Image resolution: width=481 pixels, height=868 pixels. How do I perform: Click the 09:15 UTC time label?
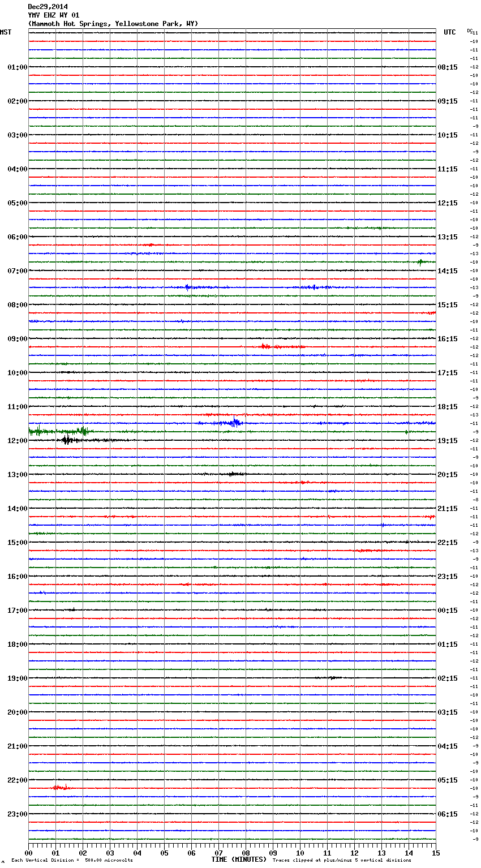(x=448, y=101)
